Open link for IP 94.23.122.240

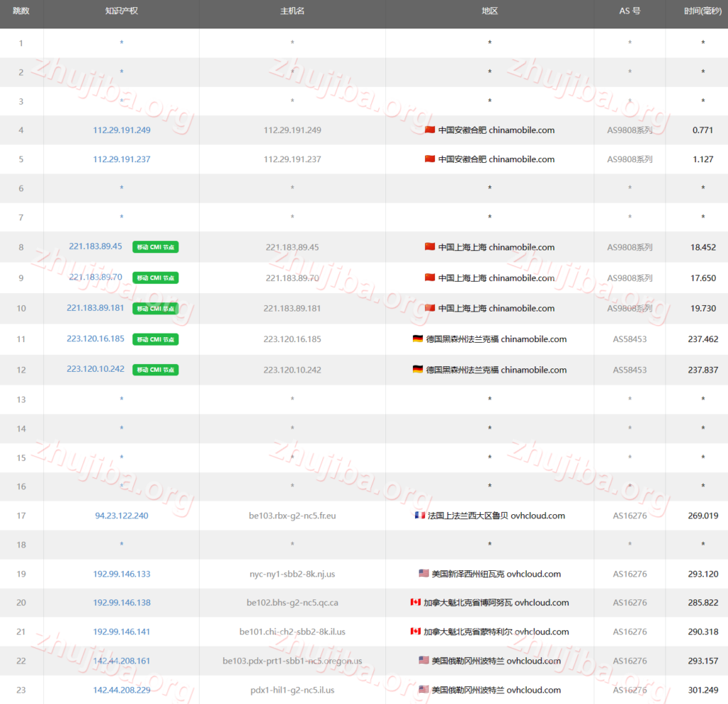(x=121, y=516)
